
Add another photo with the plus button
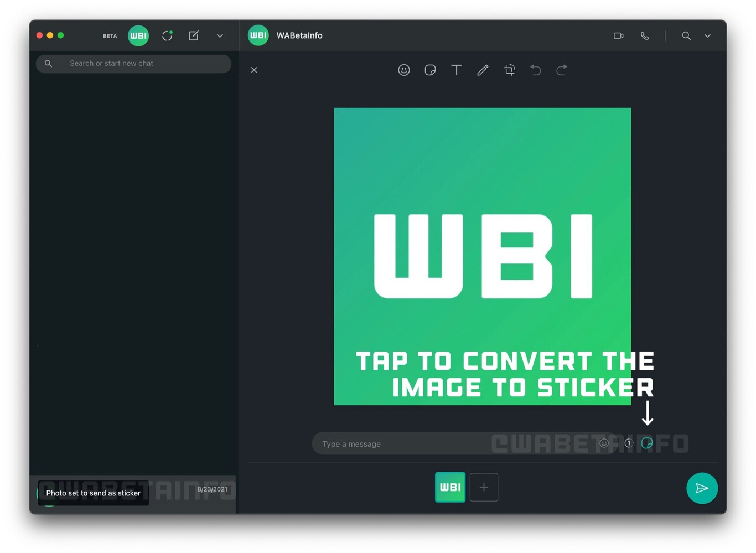coord(484,487)
